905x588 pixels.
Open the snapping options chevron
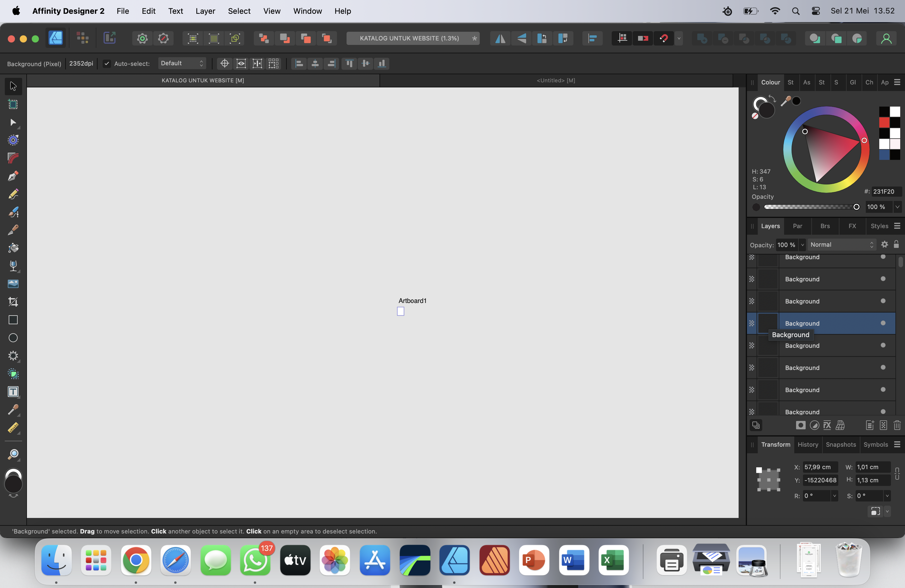679,38
